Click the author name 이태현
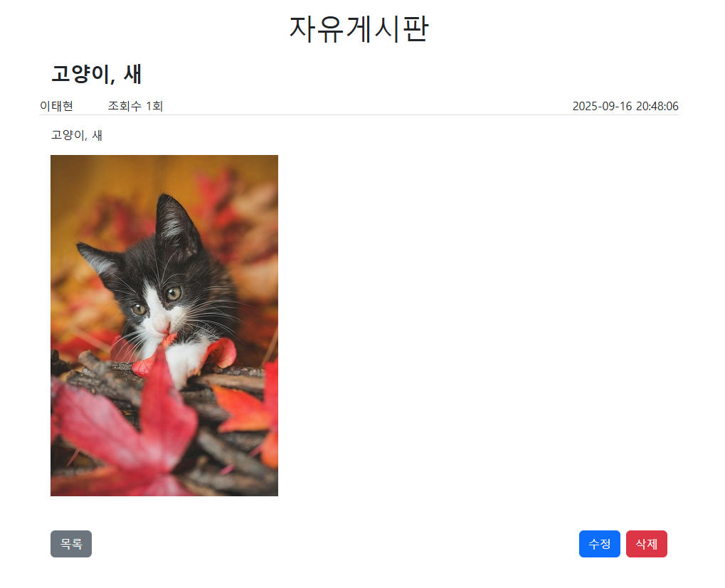The image size is (725, 588). [56, 106]
